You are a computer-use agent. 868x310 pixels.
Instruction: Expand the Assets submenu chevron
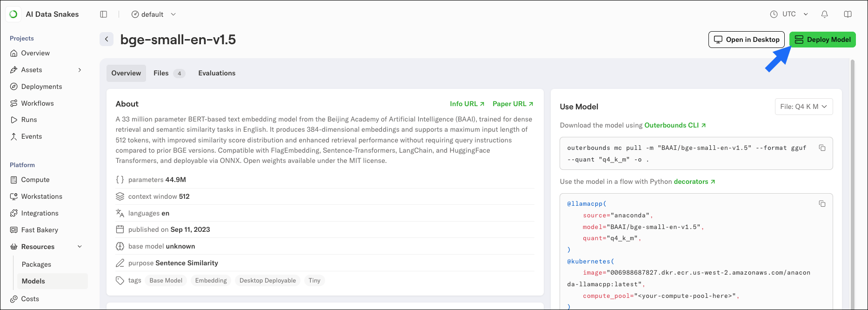click(80, 70)
